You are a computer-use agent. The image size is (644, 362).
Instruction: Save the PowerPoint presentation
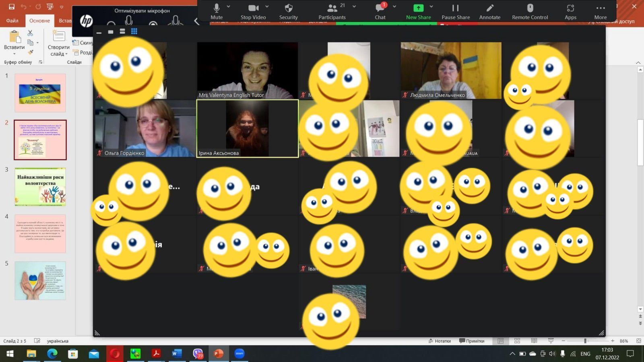(x=11, y=7)
